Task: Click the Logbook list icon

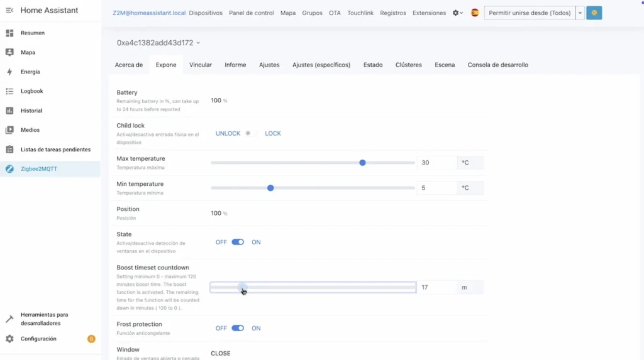Action: (x=9, y=91)
